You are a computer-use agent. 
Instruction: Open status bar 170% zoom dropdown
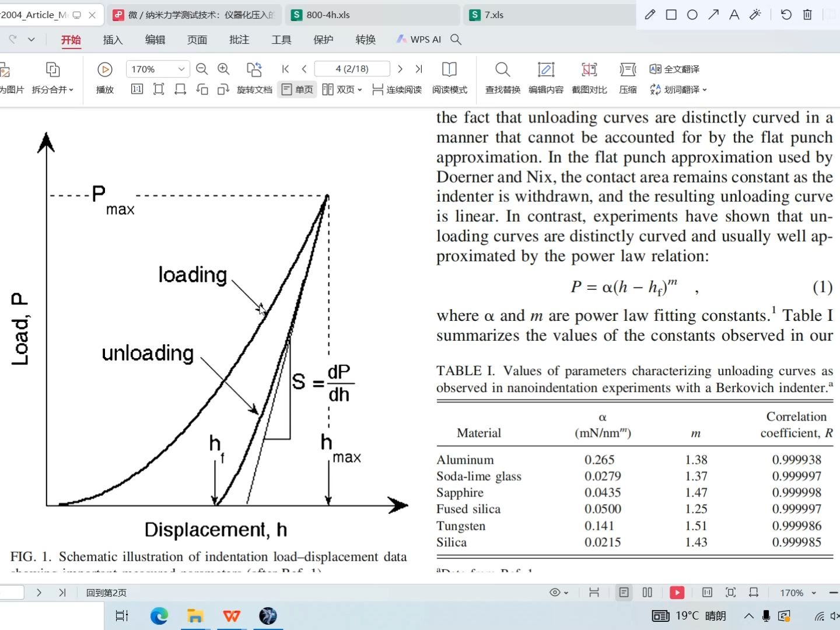point(814,593)
